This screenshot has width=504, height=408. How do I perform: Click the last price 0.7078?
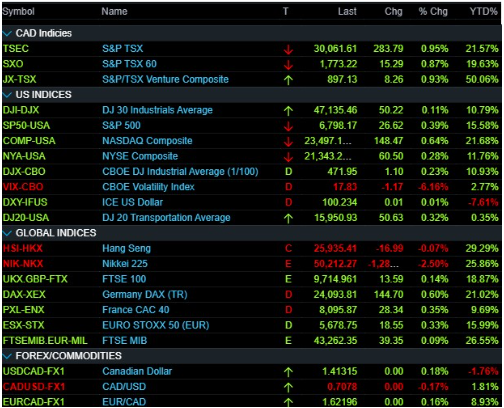[x=342, y=387]
